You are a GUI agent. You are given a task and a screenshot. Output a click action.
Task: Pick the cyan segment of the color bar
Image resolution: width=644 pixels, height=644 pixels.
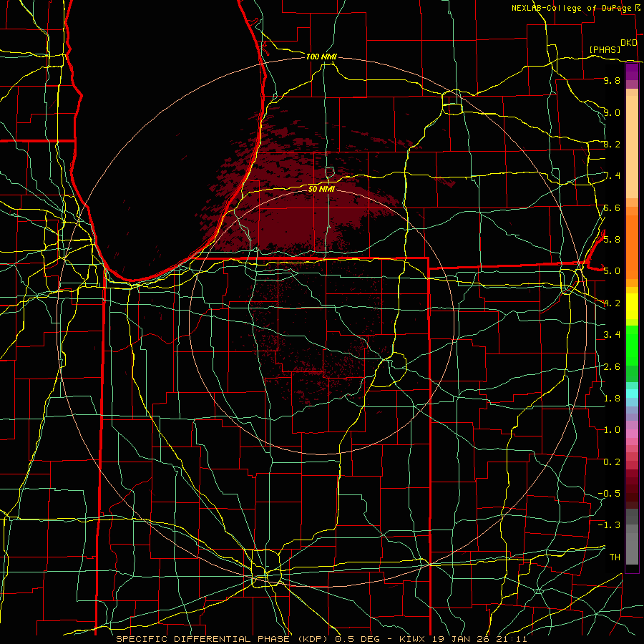pos(632,394)
